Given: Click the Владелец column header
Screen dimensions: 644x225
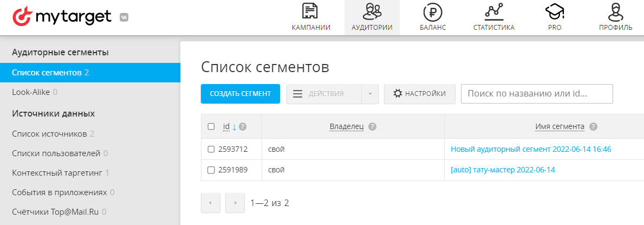Looking at the screenshot, I should coord(347,126).
